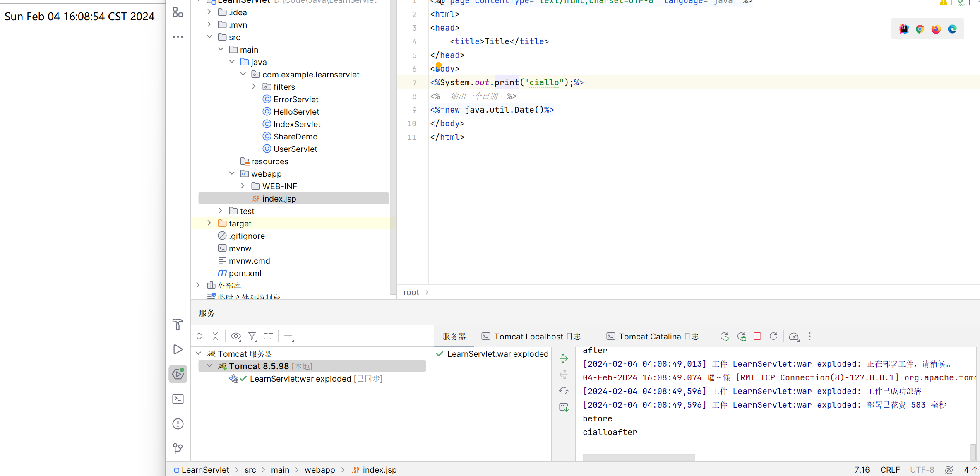
Task: Open the Run tool window
Action: pyautogui.click(x=178, y=349)
